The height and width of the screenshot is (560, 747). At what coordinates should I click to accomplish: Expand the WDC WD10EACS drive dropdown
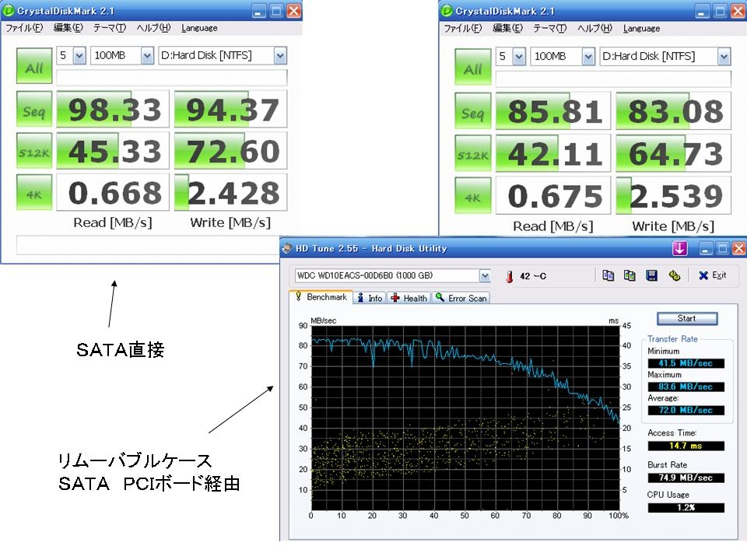485,275
